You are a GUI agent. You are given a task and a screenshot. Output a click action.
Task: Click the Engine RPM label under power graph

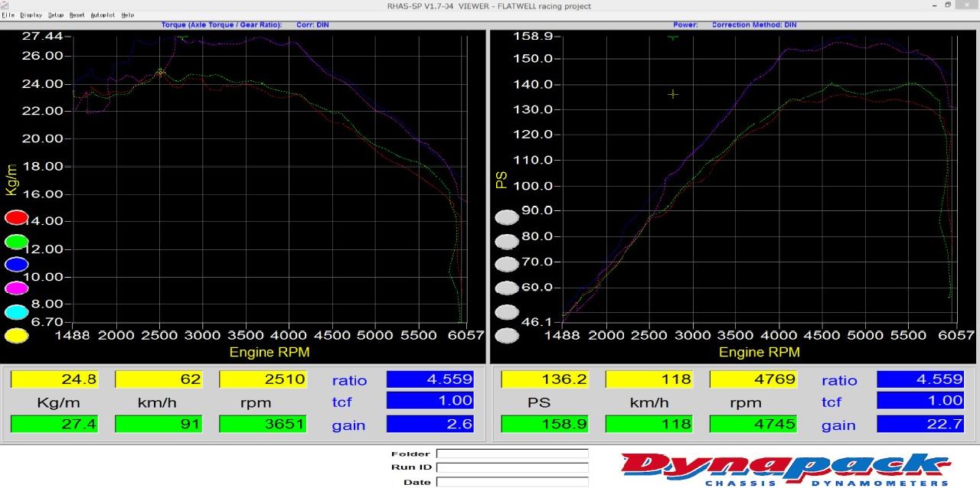759,352
